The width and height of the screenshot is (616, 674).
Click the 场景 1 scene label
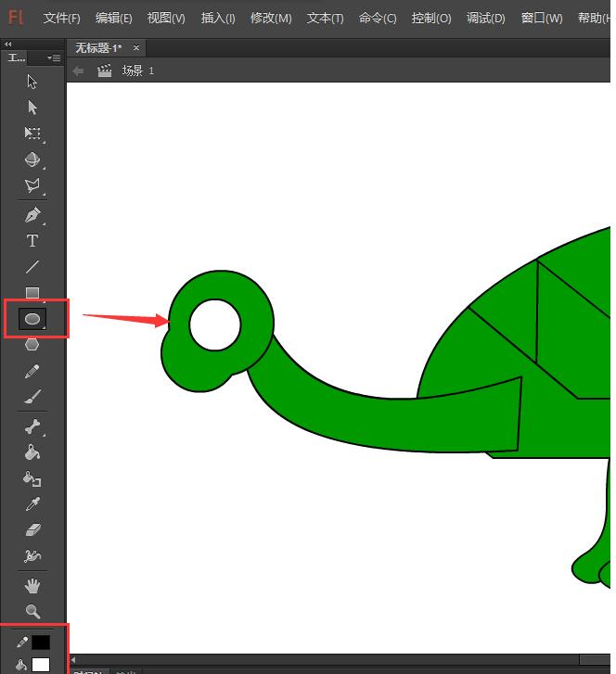tap(137, 70)
